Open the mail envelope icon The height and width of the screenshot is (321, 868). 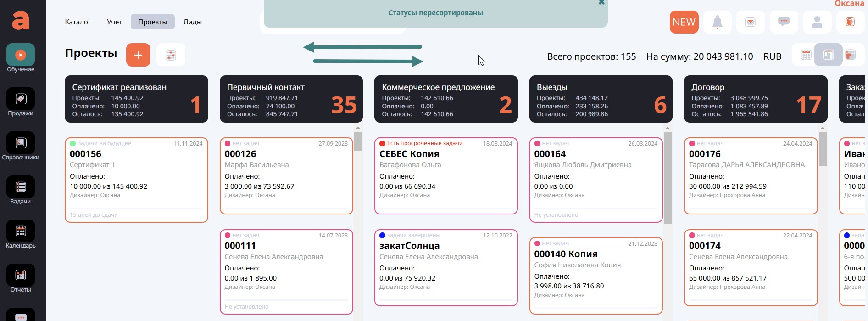[750, 22]
